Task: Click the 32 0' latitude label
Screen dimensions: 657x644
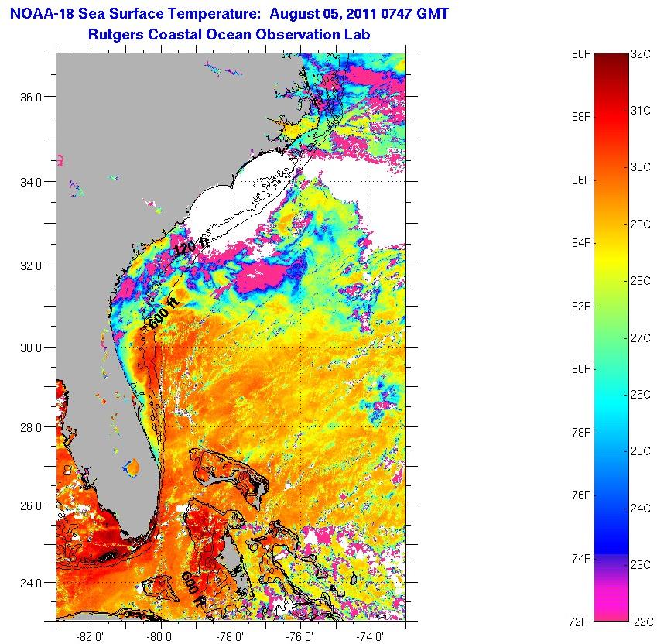Action: (33, 265)
